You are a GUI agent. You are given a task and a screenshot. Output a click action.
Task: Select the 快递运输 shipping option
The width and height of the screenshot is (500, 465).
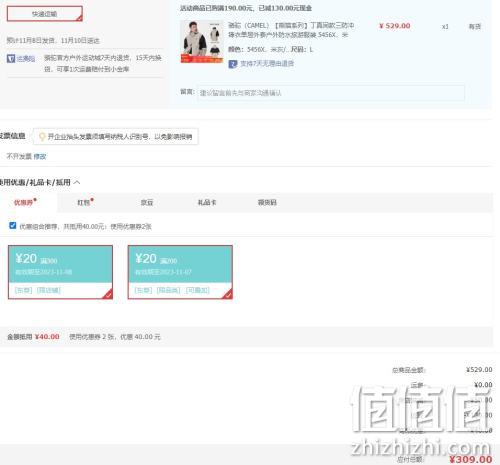coord(45,14)
